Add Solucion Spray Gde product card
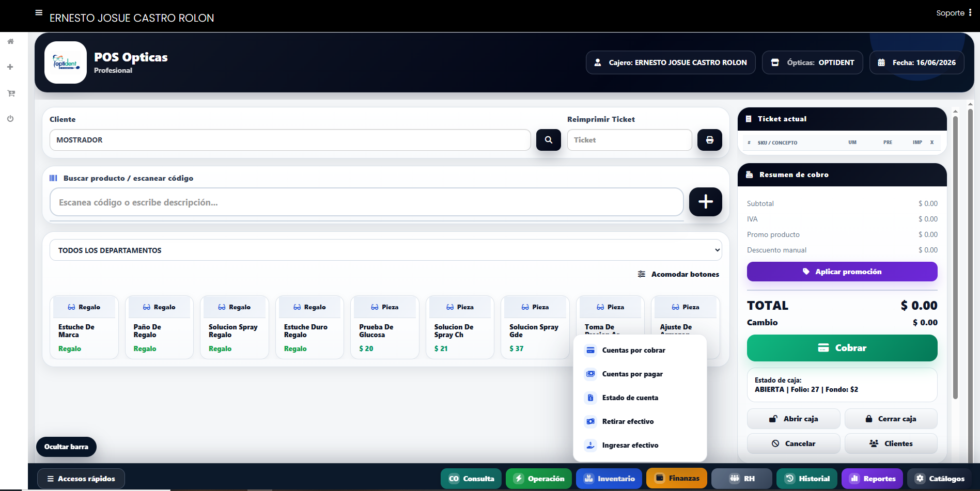The height and width of the screenshot is (491, 980). coord(535,327)
